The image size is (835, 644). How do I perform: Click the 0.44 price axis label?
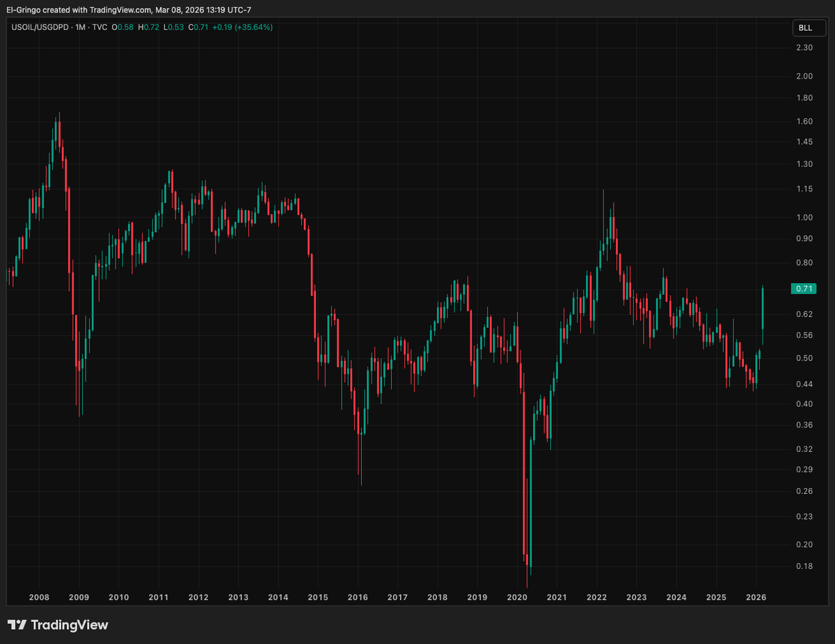click(805, 384)
